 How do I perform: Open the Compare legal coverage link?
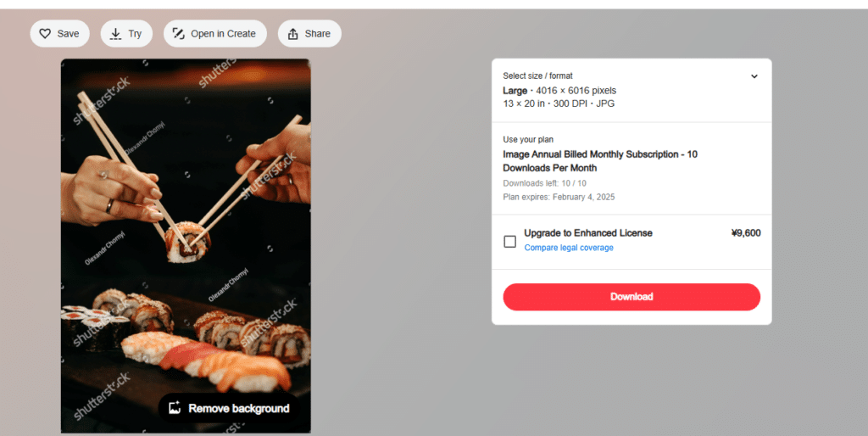click(569, 248)
